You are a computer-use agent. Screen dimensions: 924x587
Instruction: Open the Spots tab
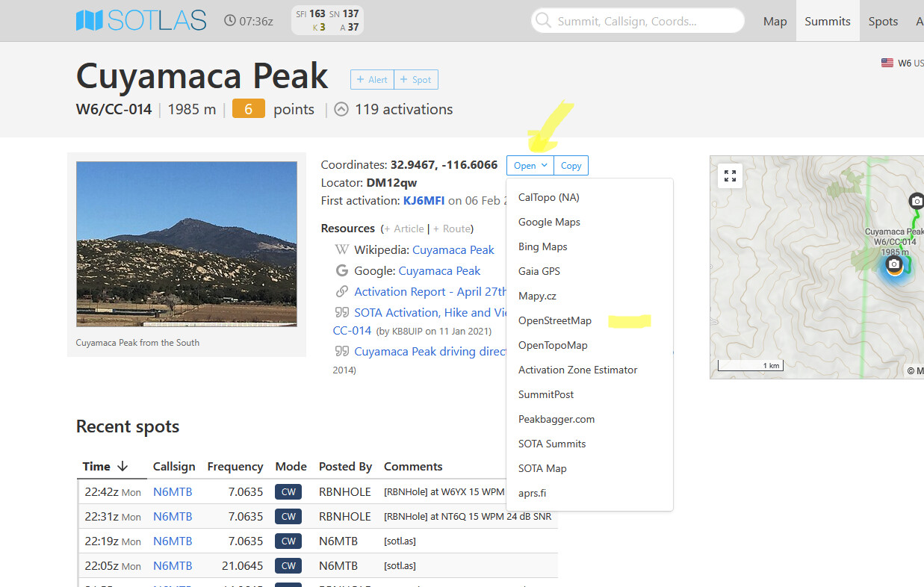tap(883, 21)
